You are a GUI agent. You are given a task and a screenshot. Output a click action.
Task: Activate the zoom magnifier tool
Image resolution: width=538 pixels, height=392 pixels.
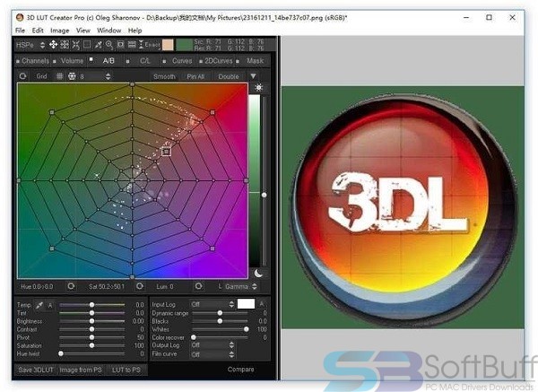(109, 45)
